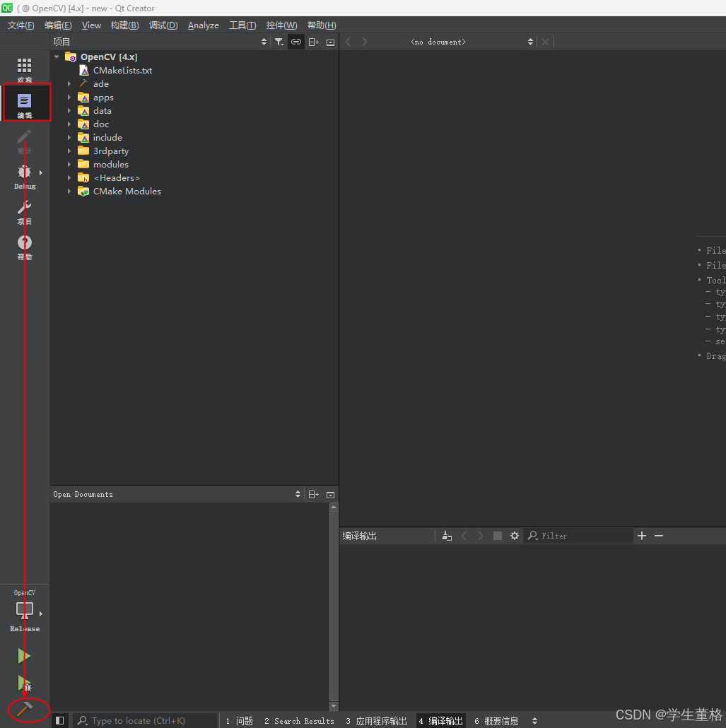Go to previous item in compile output
Screen dimensions: 726x728
coord(464,536)
